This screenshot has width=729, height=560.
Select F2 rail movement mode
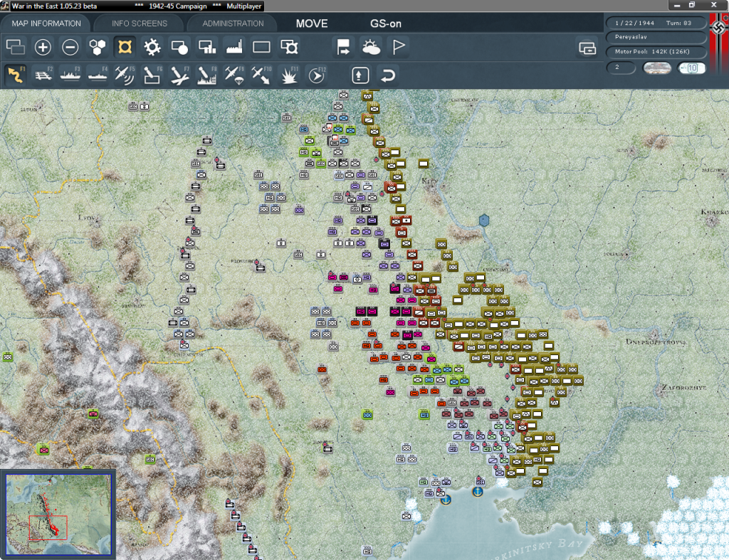[43, 75]
